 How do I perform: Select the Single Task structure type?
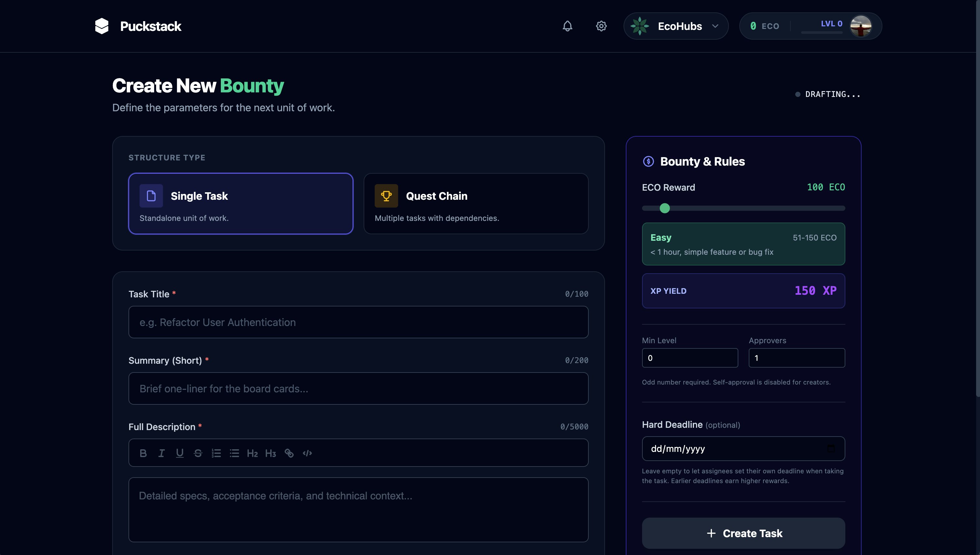tap(241, 204)
